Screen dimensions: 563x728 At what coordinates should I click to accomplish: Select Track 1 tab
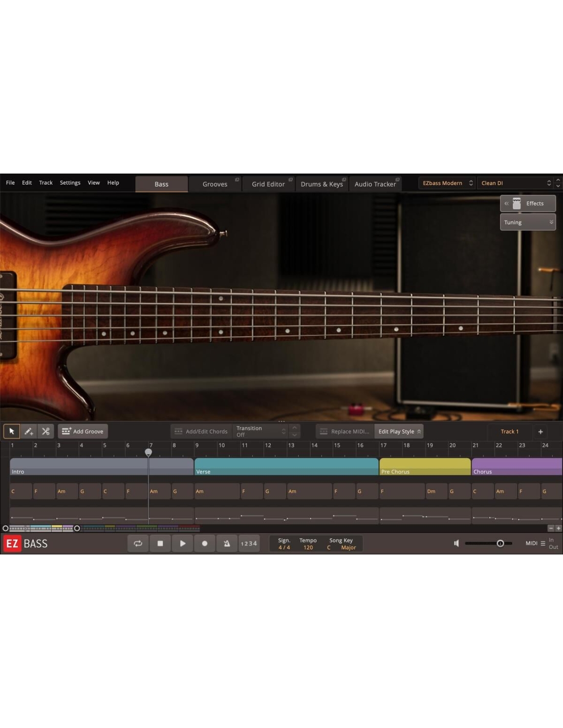[x=509, y=431]
